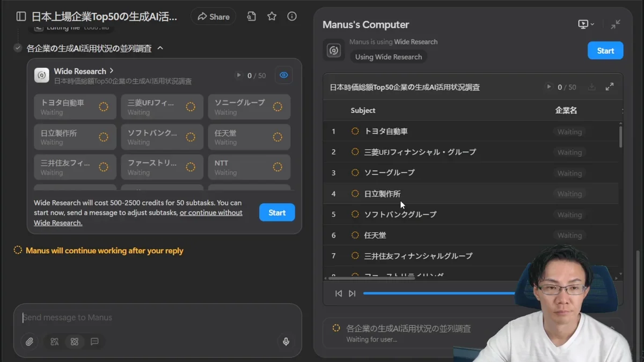The height and width of the screenshot is (362, 644).
Task: Toggle the left sidebar panel icon
Action: 21,17
